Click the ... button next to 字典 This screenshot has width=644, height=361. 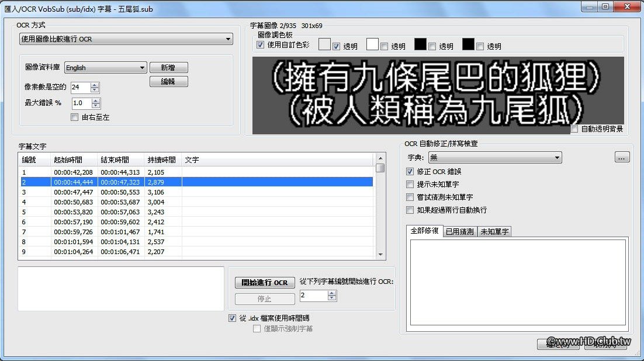coord(622,157)
